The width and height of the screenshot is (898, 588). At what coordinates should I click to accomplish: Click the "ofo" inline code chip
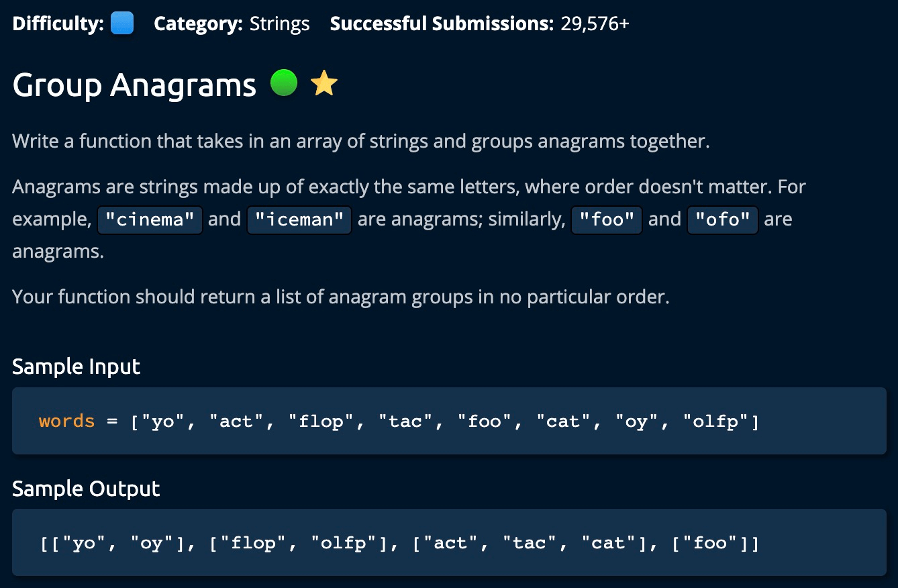[723, 219]
